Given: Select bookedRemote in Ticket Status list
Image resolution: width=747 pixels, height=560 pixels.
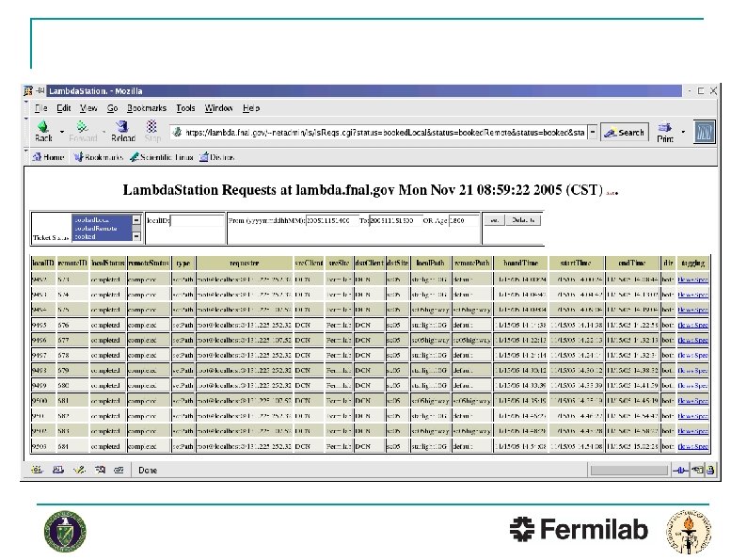Looking at the screenshot, I should click(102, 229).
